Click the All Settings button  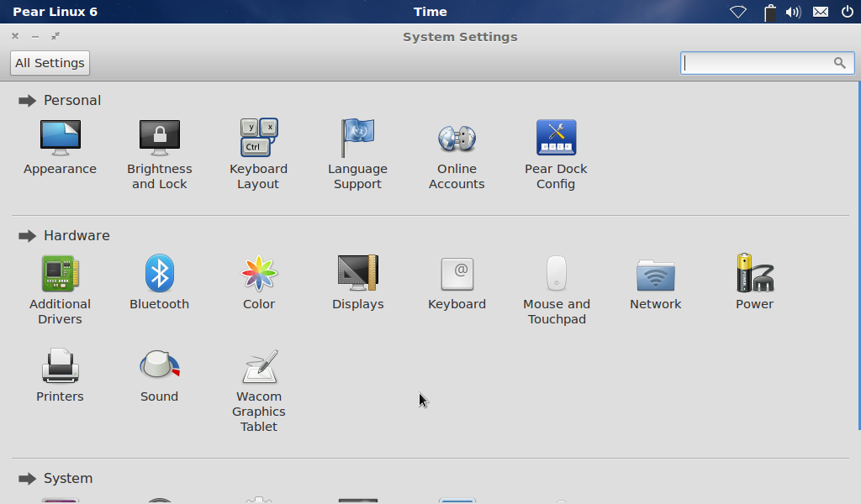pyautogui.click(x=50, y=63)
